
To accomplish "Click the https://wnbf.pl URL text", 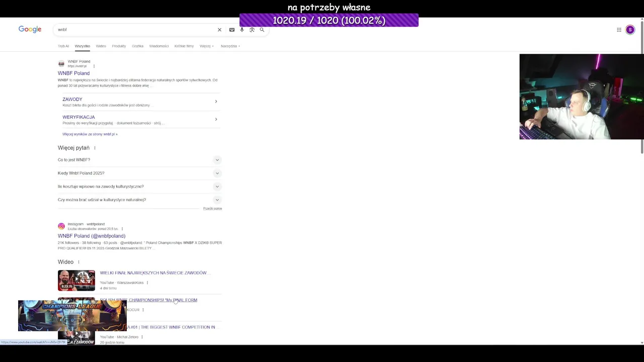I will pyautogui.click(x=77, y=66).
